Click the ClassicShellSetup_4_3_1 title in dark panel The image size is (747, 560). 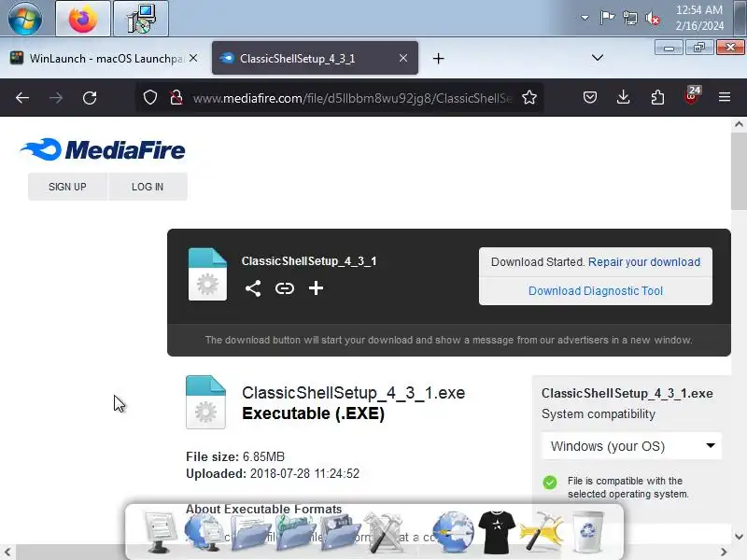(x=309, y=261)
